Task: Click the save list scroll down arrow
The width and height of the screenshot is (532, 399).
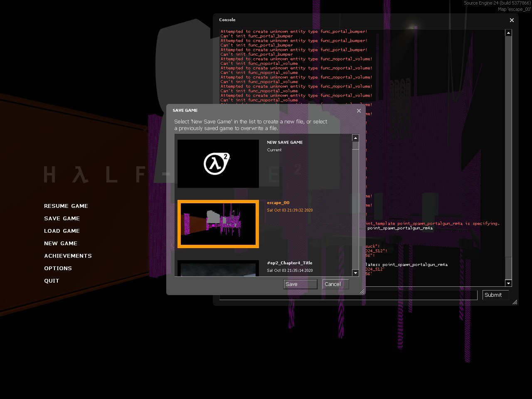Action: tap(355, 273)
